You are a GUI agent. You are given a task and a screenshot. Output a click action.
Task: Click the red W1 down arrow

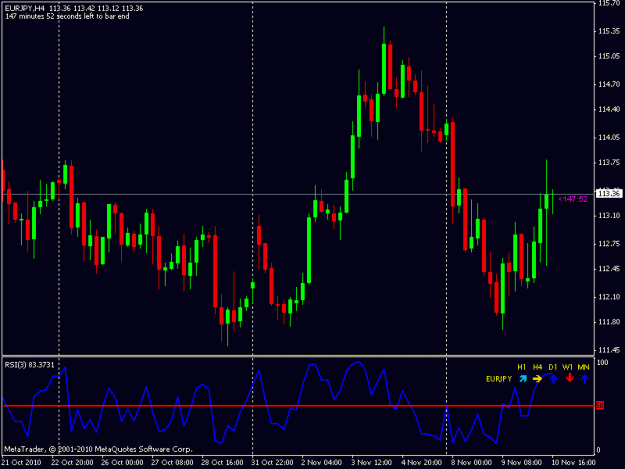pos(570,378)
